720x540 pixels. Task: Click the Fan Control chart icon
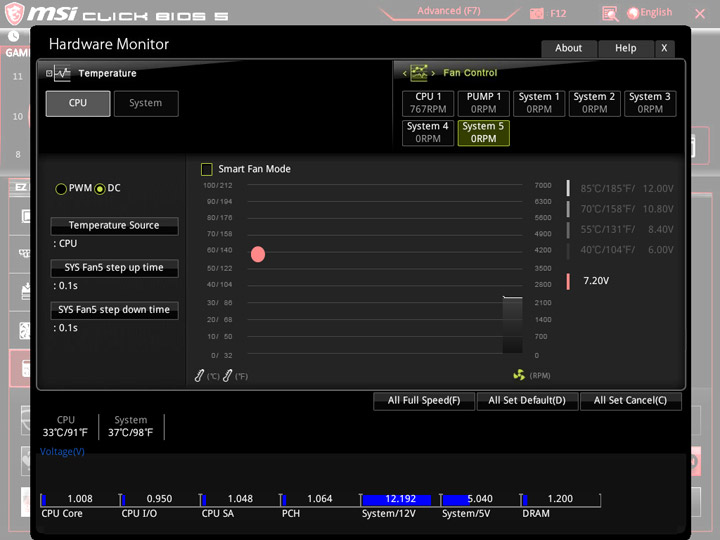pyautogui.click(x=419, y=73)
